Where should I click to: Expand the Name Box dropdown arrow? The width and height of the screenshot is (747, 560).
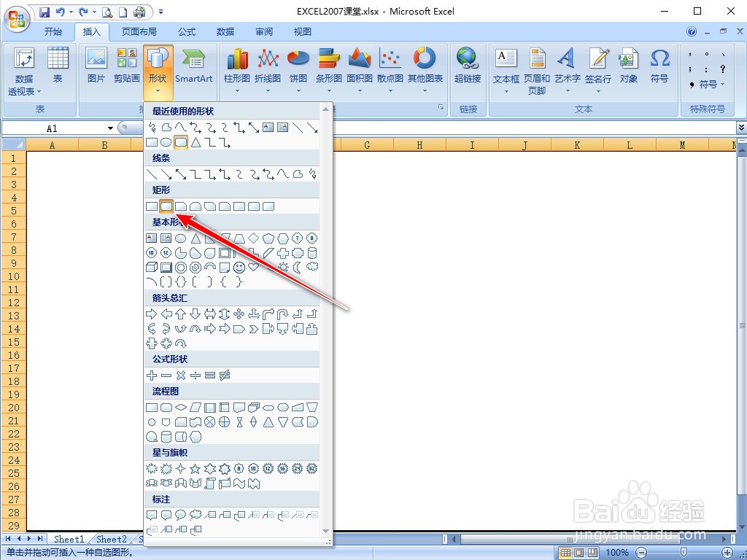pyautogui.click(x=111, y=128)
